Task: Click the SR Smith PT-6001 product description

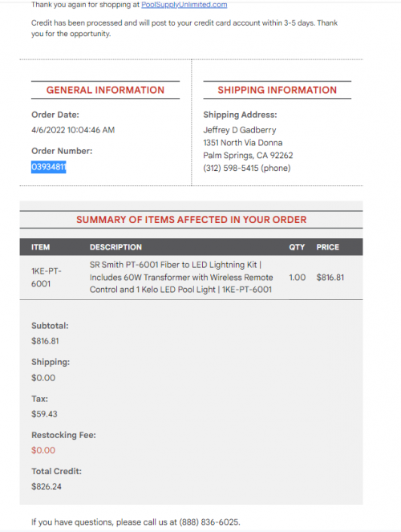Action: pos(181,277)
